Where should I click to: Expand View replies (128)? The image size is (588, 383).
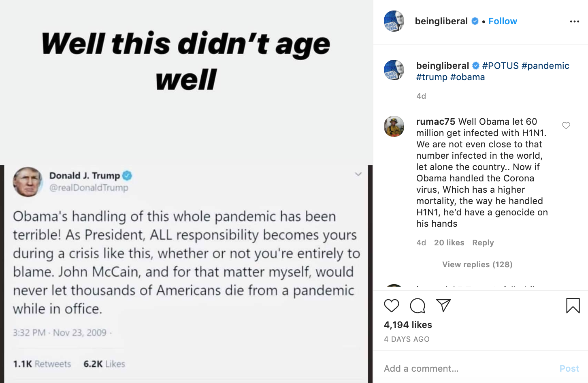pyautogui.click(x=477, y=264)
